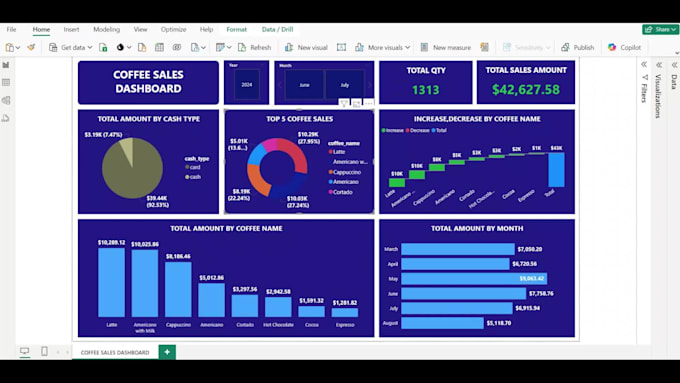Expand the OneLake data hub dropdown arrow

click(x=129, y=48)
